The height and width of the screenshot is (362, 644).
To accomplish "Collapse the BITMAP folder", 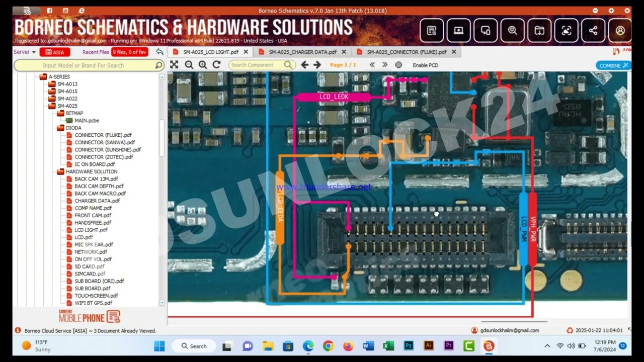I will coord(60,113).
